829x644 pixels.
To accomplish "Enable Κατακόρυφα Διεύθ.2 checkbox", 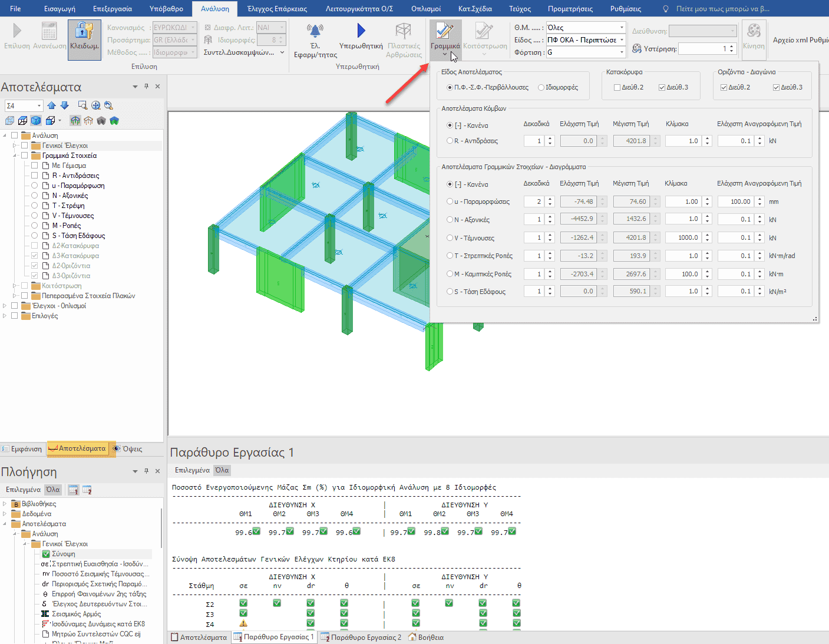I will [617, 88].
